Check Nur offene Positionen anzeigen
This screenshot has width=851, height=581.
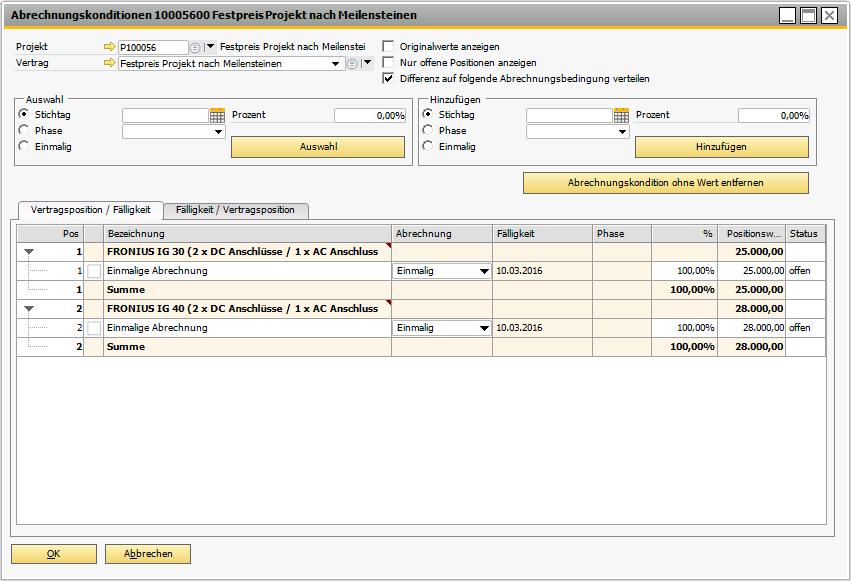389,62
